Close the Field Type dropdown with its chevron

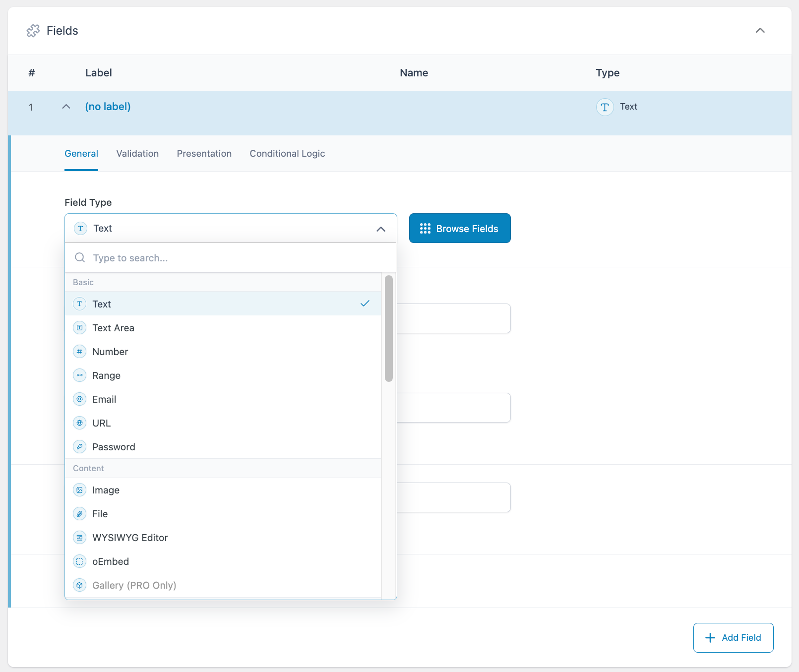tap(381, 229)
